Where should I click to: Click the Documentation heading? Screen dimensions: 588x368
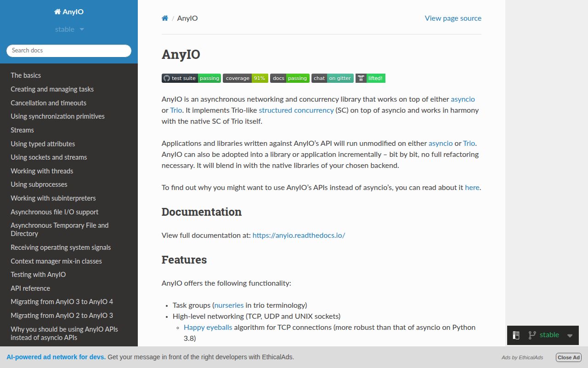pyautogui.click(x=202, y=212)
